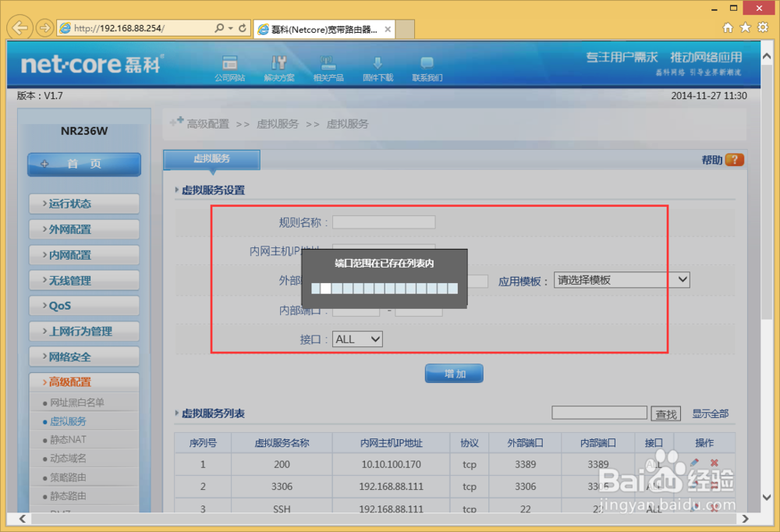
Task: Expand the 无线管理 menu
Action: click(84, 280)
